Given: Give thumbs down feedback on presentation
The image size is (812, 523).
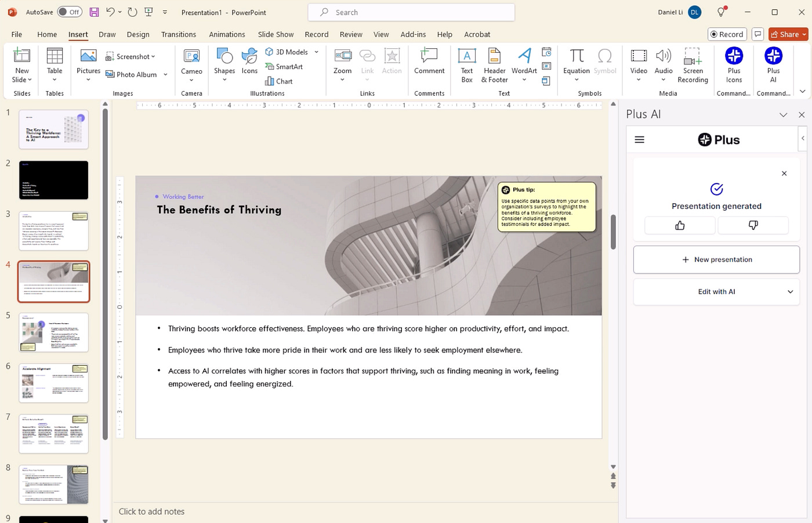Looking at the screenshot, I should click(753, 225).
